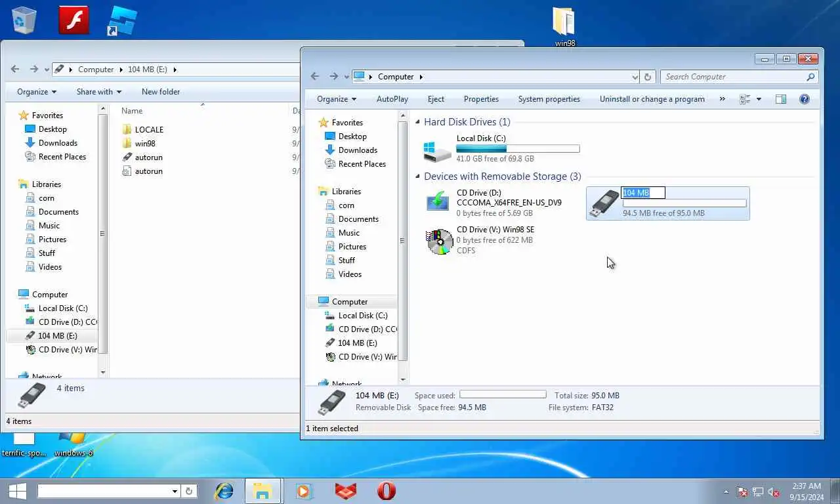Image resolution: width=840 pixels, height=504 pixels.
Task: Select the Local Disk (C:) drive icon
Action: point(438,150)
